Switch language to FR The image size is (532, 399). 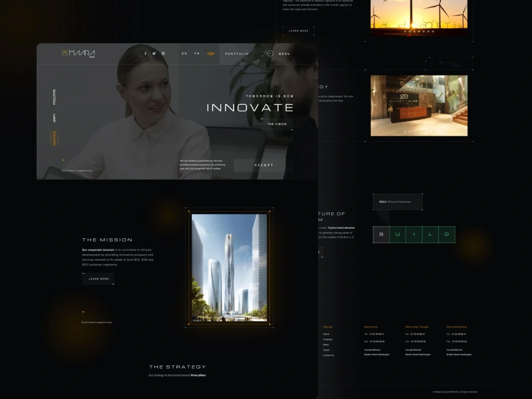(197, 54)
